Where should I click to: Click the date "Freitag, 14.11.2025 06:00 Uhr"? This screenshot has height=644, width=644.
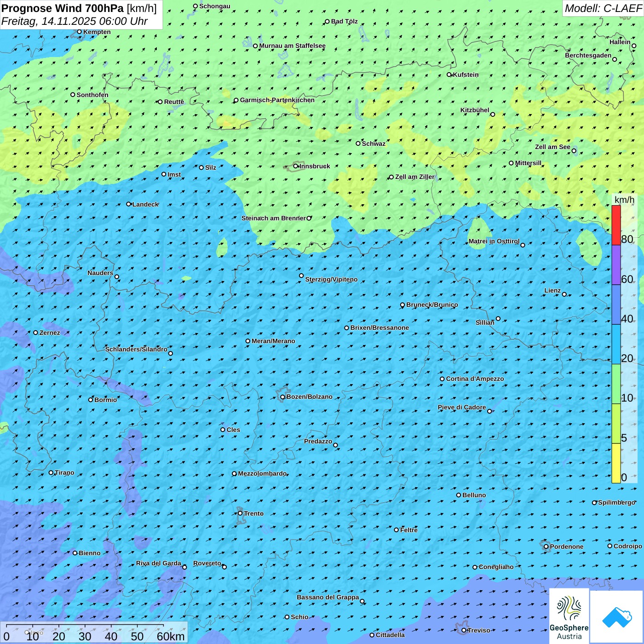[75, 21]
